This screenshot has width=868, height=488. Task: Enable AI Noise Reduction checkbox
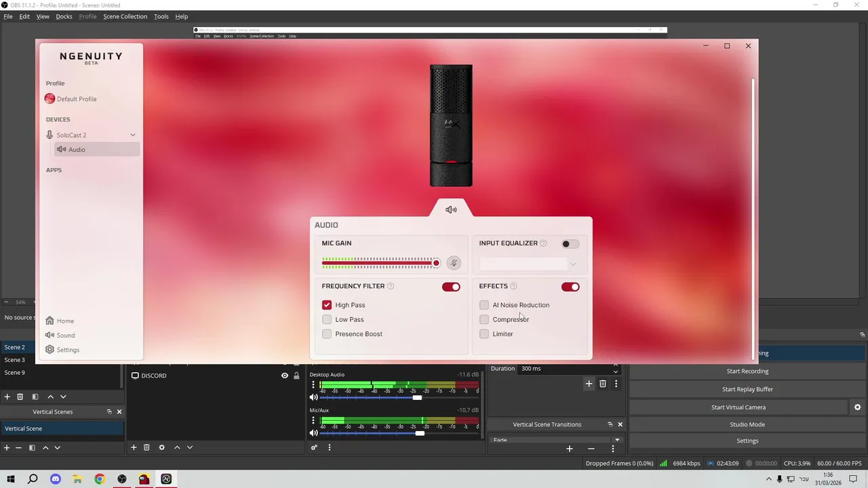(x=484, y=305)
